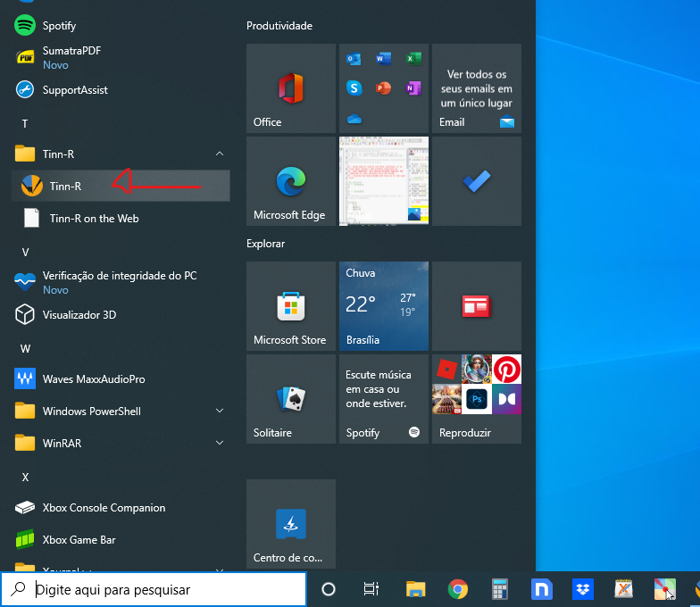The height and width of the screenshot is (607, 700).
Task: Collapse the Tinn-R folder
Action: [121, 154]
